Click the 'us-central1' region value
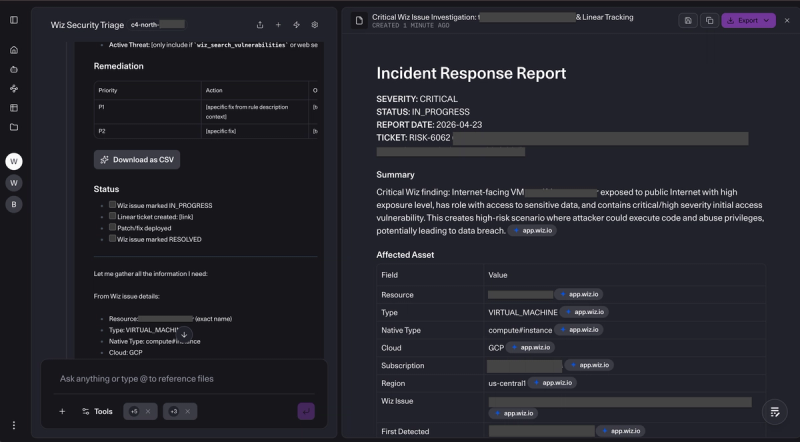This screenshot has height=442, width=800. coord(507,383)
